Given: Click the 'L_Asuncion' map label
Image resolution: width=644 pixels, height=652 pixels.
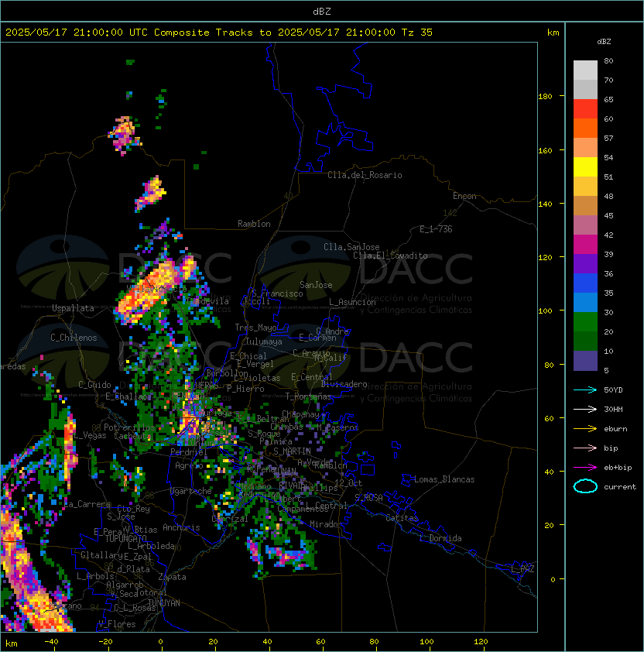Looking at the screenshot, I should coord(352,302).
